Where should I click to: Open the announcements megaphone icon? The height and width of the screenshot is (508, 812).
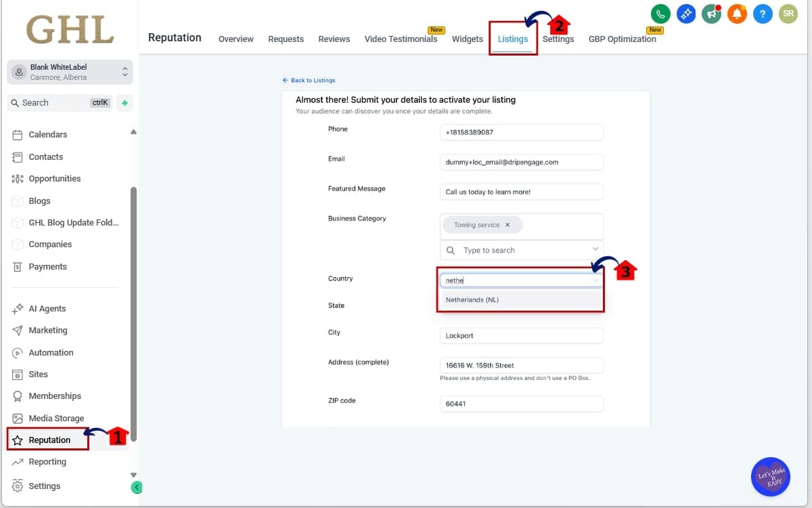click(711, 14)
